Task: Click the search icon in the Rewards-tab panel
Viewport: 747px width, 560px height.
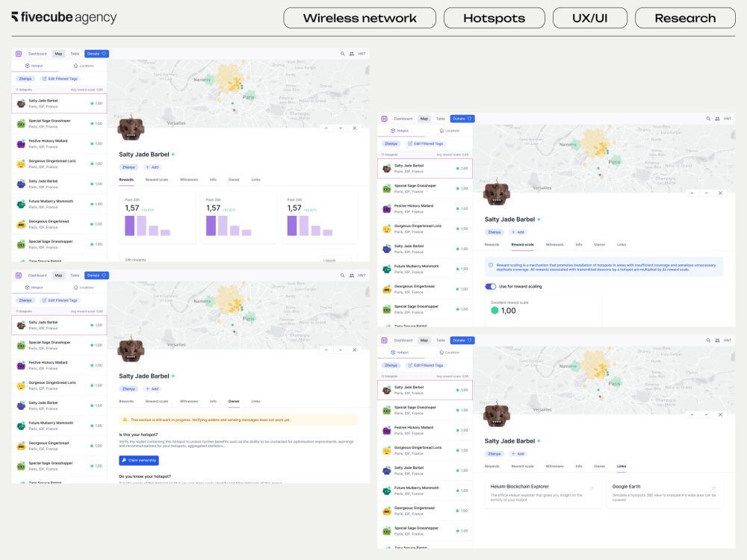Action: [343, 54]
